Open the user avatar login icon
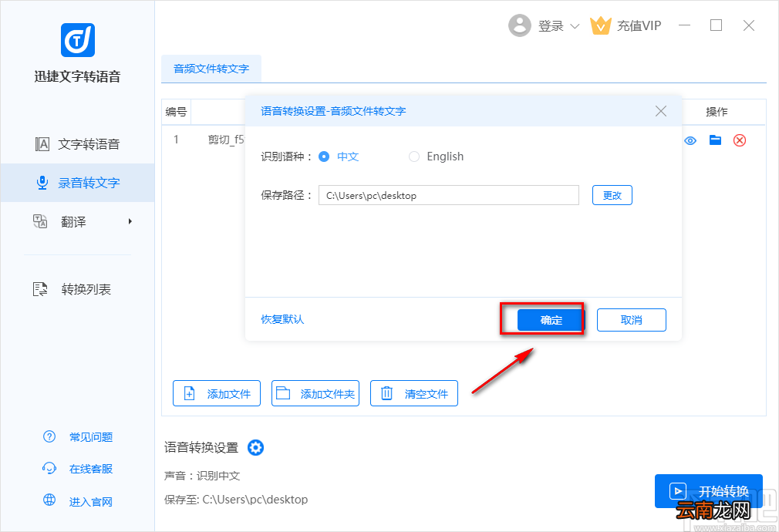Image resolution: width=779 pixels, height=532 pixels. pos(520,25)
